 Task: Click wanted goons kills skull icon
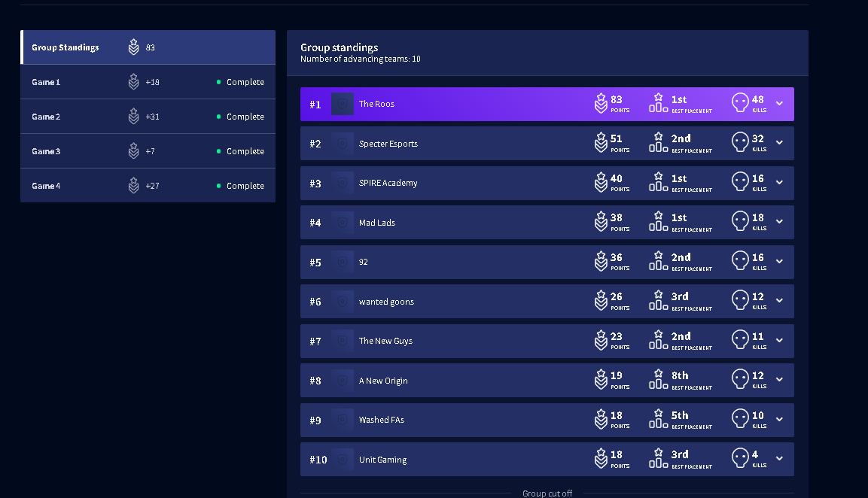point(740,300)
